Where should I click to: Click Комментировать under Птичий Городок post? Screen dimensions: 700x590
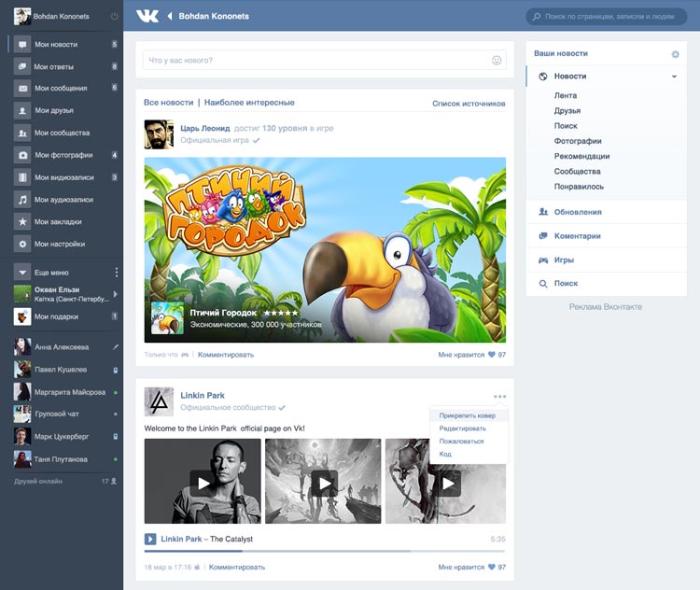click(x=226, y=355)
